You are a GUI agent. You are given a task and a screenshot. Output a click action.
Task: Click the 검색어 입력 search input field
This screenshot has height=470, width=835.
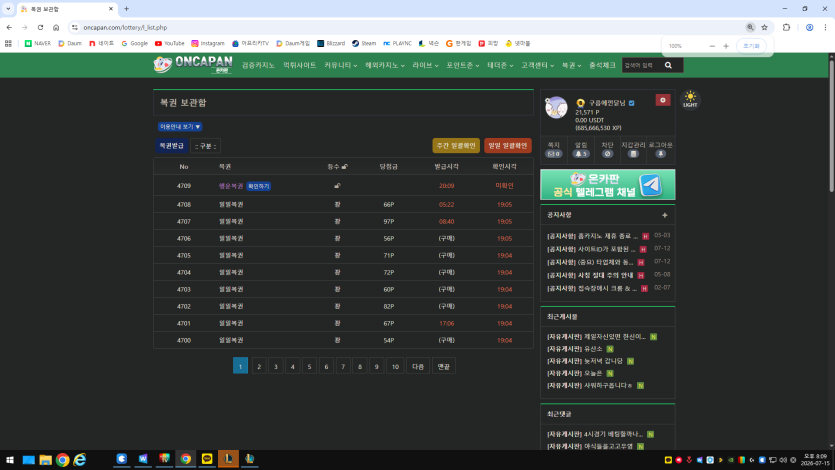pyautogui.click(x=642, y=65)
